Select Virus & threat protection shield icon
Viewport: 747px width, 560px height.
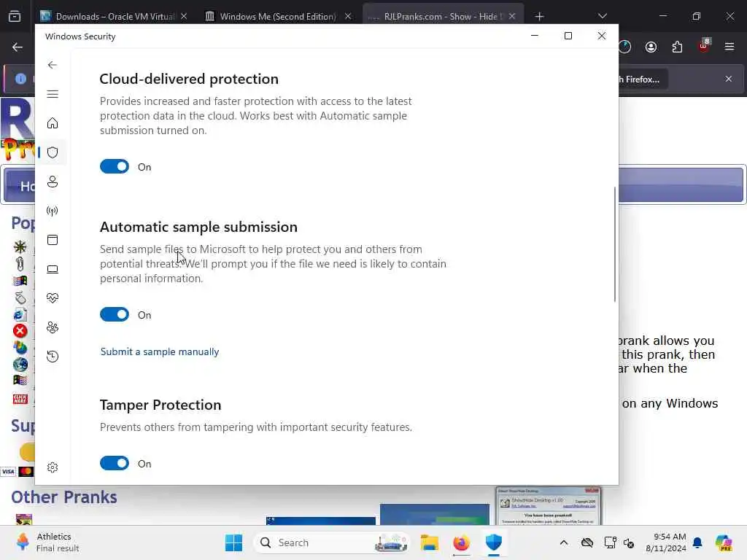point(53,152)
